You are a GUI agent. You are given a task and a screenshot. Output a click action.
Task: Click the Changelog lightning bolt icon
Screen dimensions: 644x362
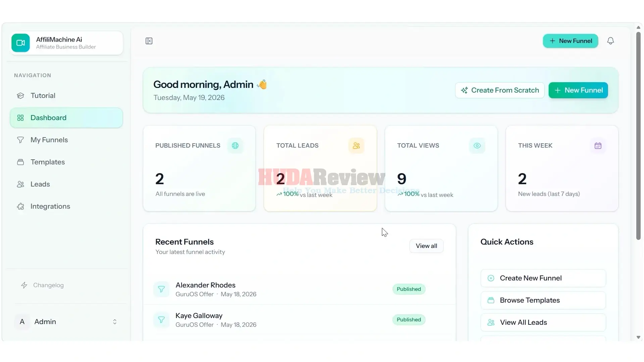point(24,285)
